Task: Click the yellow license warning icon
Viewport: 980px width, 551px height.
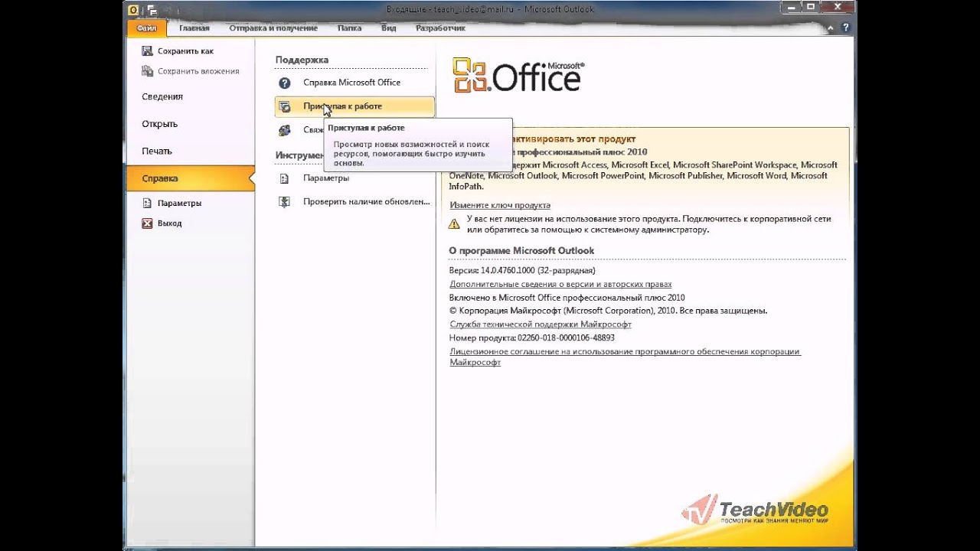Action: point(454,223)
